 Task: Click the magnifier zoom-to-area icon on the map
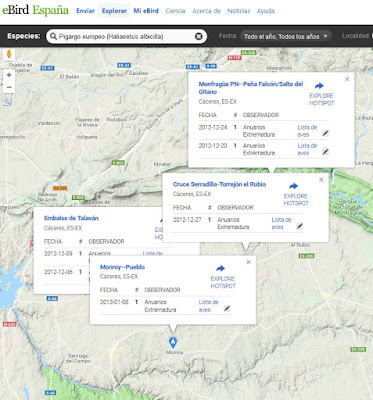tap(8, 101)
